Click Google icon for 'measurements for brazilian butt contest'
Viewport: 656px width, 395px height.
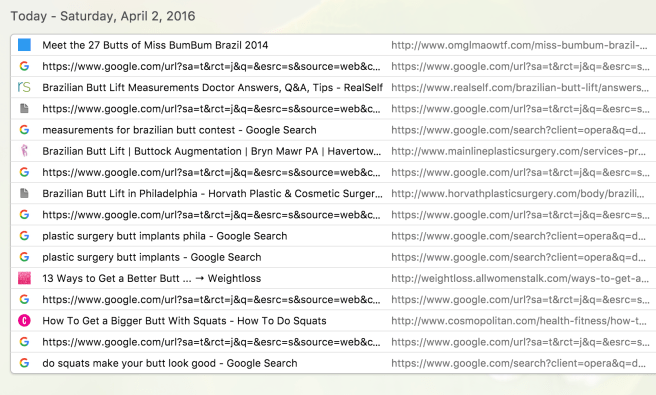tap(24, 130)
